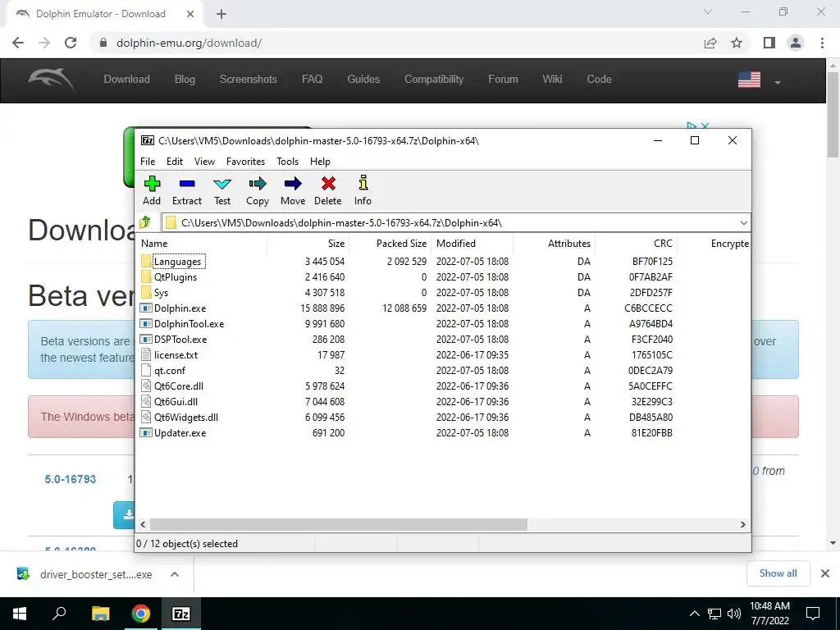This screenshot has height=630, width=840.
Task: Select the qt.conf file
Action: 170,370
